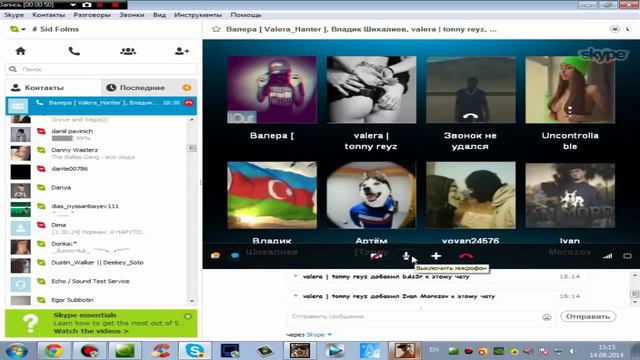Open the Skype menu

[x=14, y=15]
